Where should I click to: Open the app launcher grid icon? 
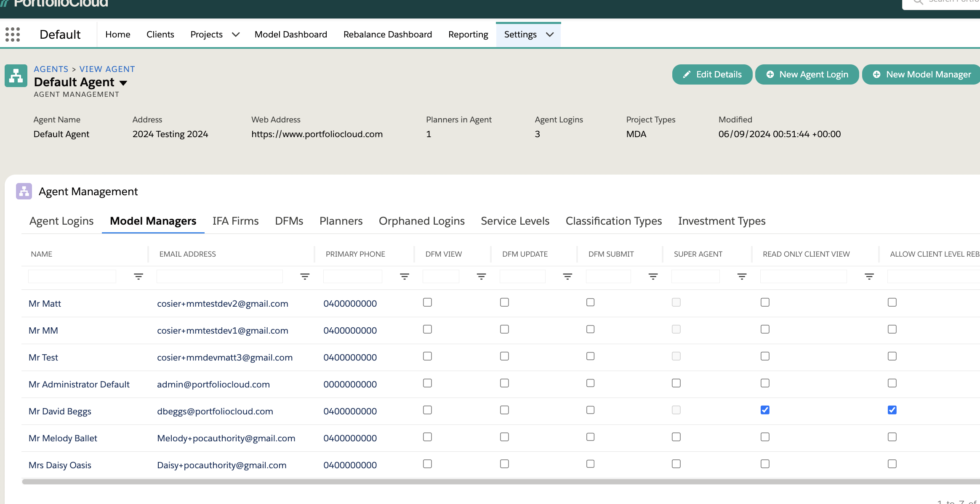[x=13, y=34]
